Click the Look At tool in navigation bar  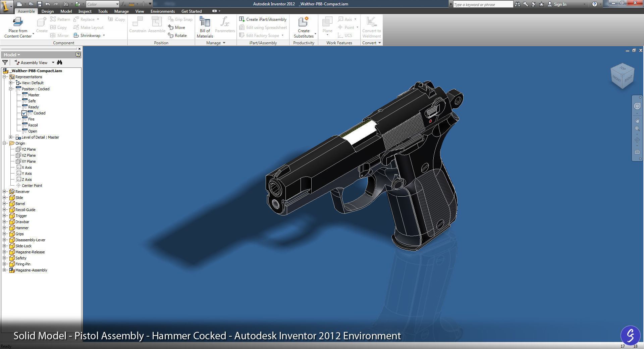[x=637, y=152]
